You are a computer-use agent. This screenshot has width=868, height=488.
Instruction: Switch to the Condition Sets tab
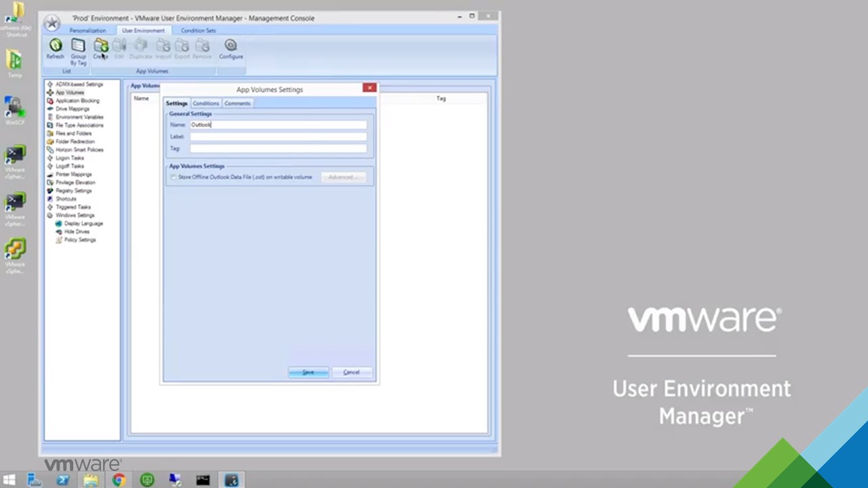pos(198,30)
